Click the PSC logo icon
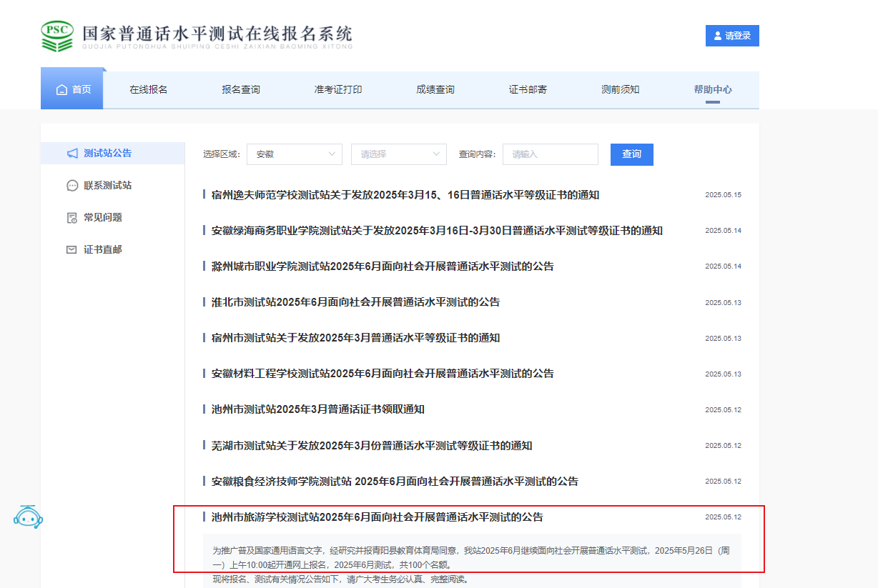 coord(57,36)
